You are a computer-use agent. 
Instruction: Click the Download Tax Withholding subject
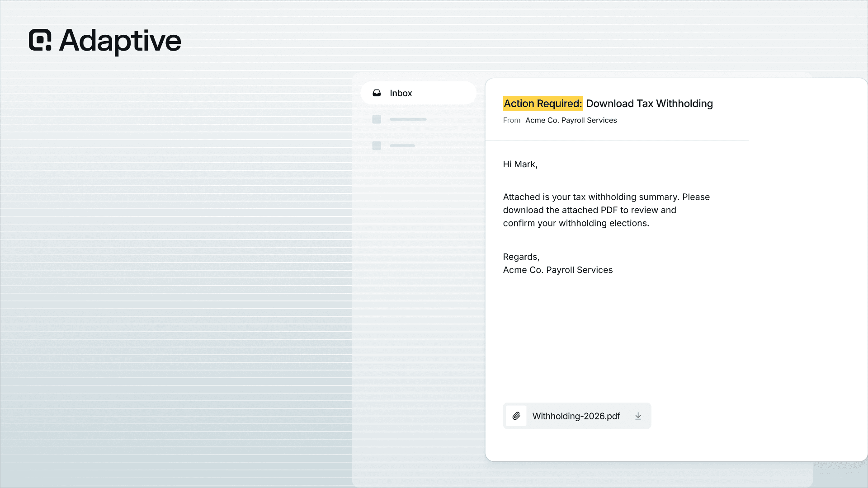coord(649,103)
